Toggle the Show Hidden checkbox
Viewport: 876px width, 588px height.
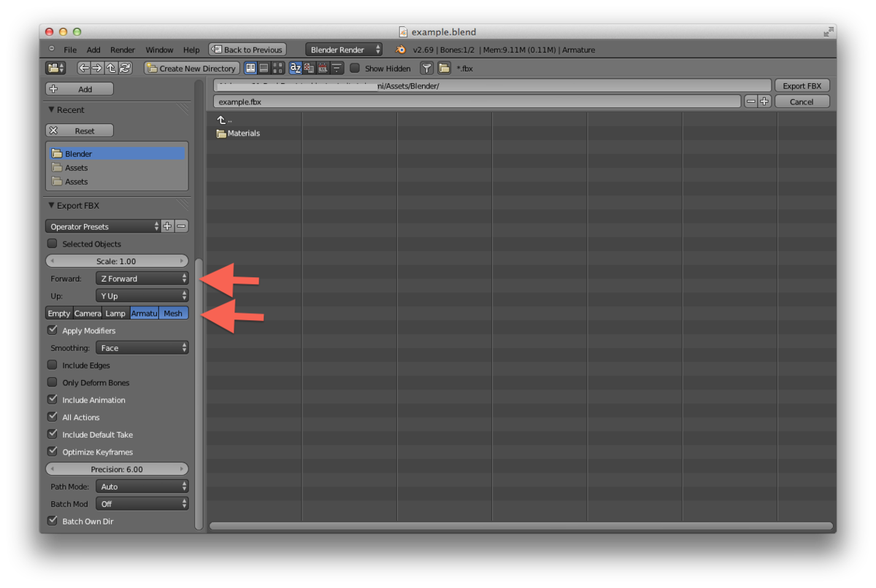click(355, 68)
